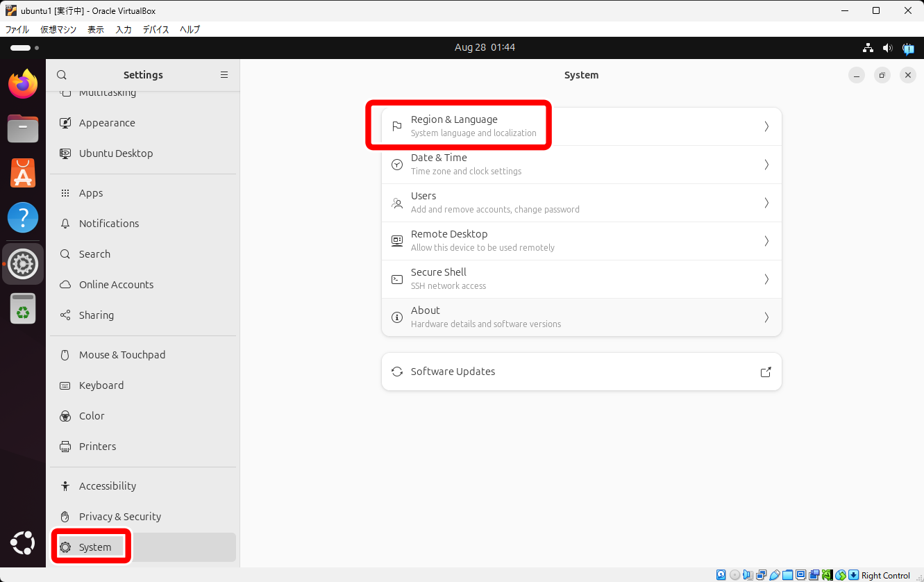Expand About row chevron
The height and width of the screenshot is (582, 924).
[x=766, y=317]
